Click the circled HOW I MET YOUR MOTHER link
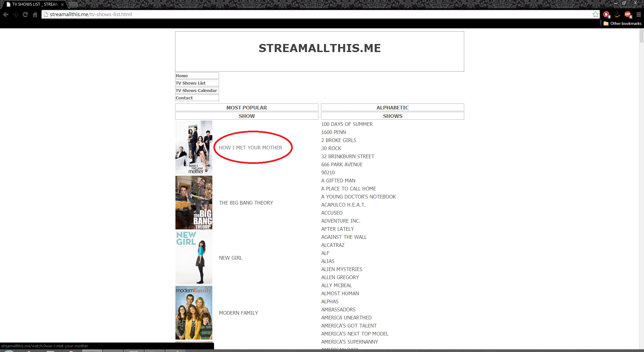The image size is (644, 352). pyautogui.click(x=251, y=147)
